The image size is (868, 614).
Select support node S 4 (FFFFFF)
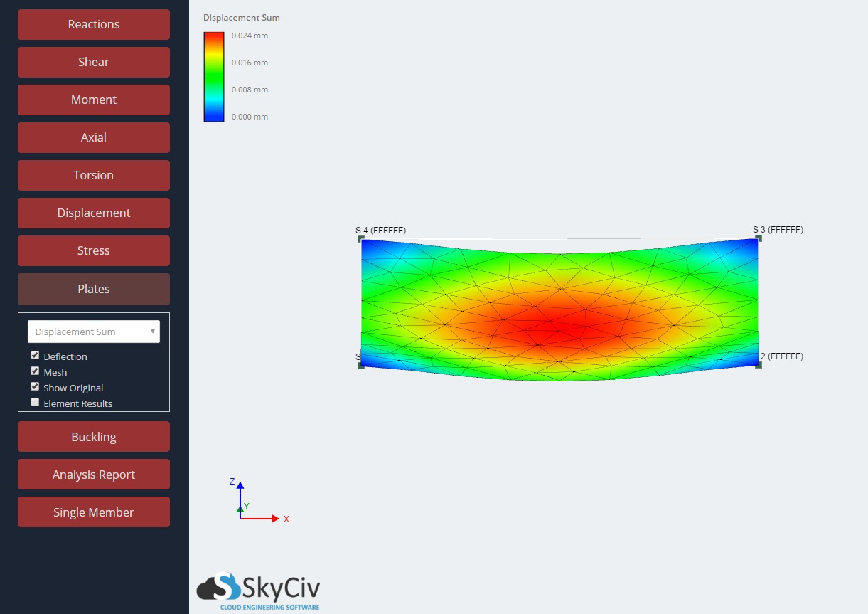[x=361, y=238]
